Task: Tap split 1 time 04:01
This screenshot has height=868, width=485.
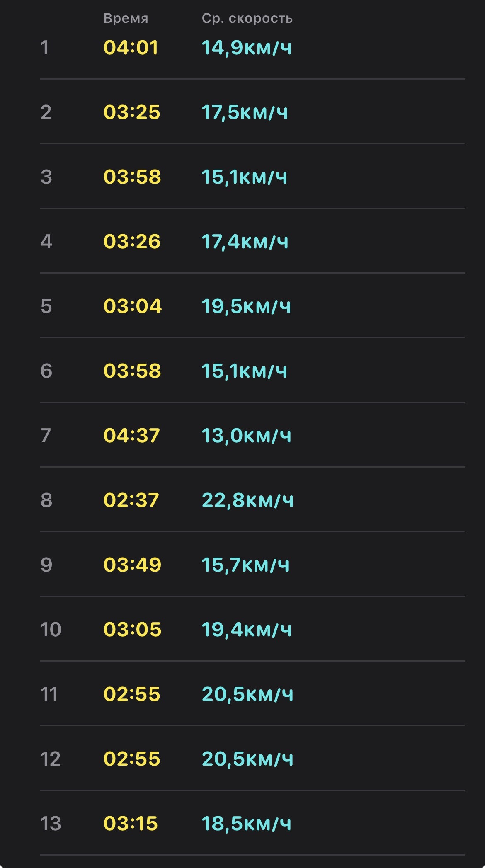Action: (131, 47)
